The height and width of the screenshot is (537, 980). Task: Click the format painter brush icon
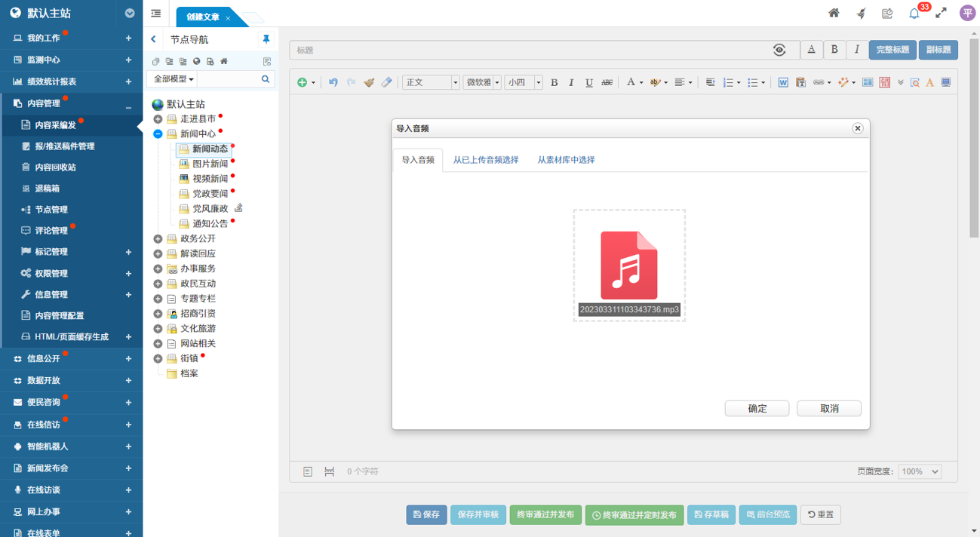[x=369, y=82]
